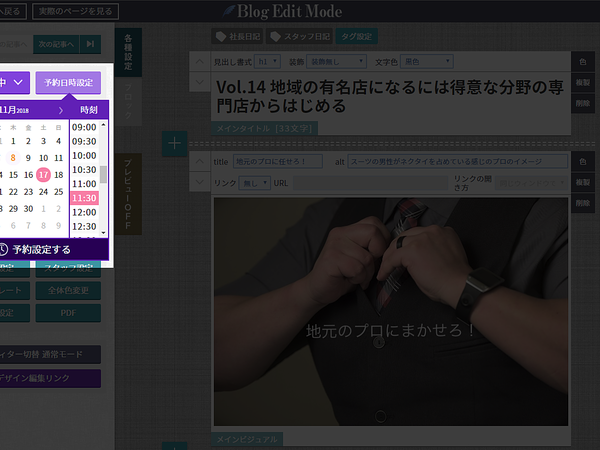600x450 pixels.
Task: Pick time 11:00 in the time list
Action: pos(84,184)
